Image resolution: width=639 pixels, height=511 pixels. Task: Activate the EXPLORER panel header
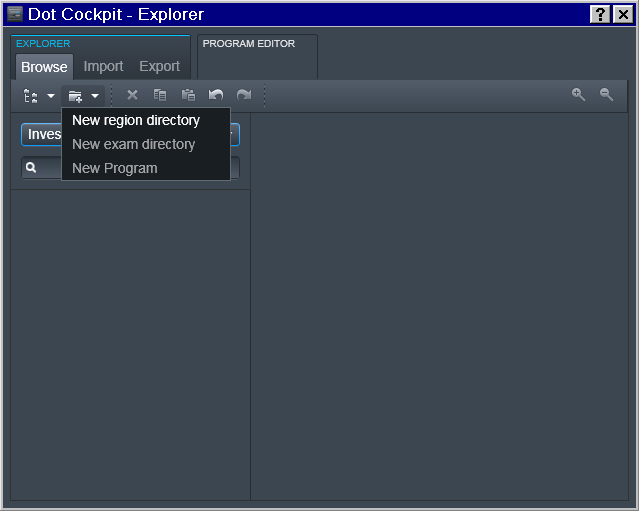(x=43, y=44)
